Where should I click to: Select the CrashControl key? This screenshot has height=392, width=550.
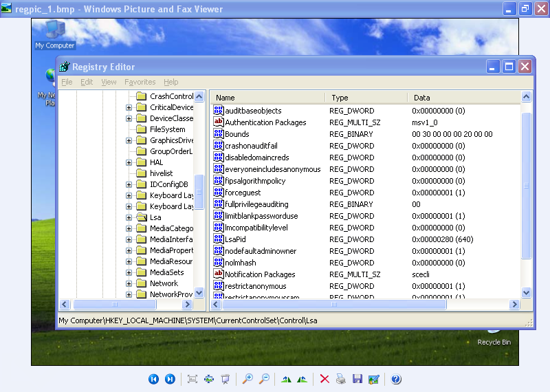[171, 96]
